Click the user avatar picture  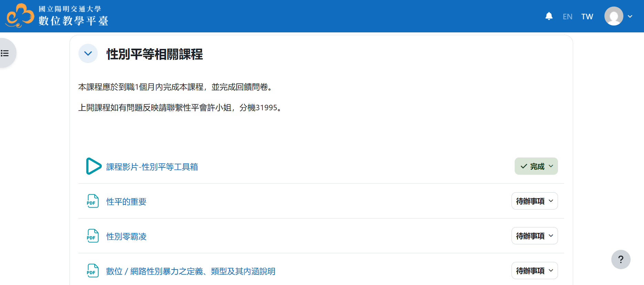(614, 16)
